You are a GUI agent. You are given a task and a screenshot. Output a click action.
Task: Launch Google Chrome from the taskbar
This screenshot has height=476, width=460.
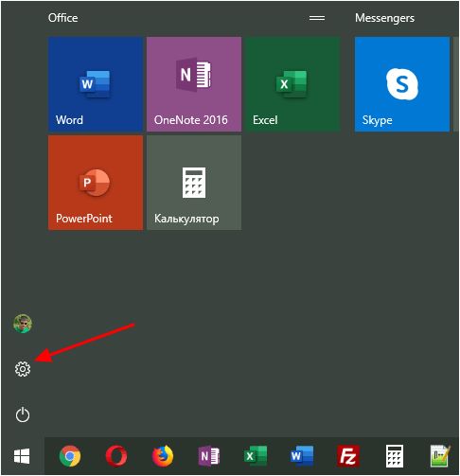click(x=70, y=456)
